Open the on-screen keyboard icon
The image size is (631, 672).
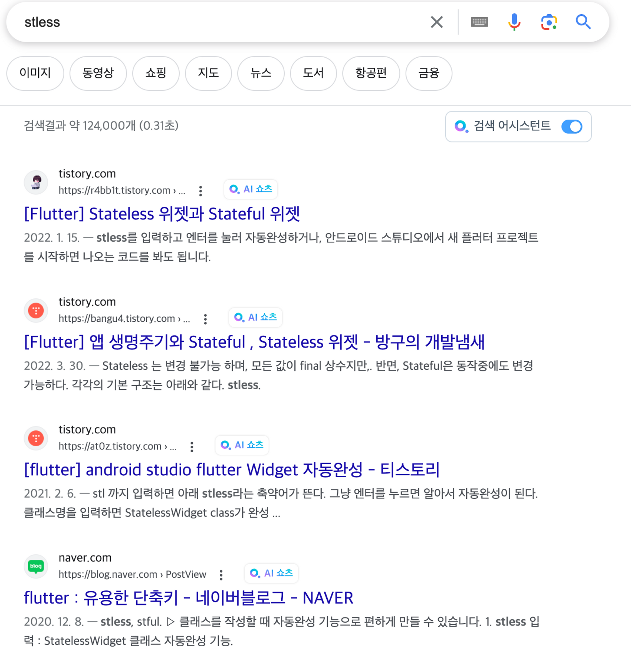pyautogui.click(x=479, y=22)
